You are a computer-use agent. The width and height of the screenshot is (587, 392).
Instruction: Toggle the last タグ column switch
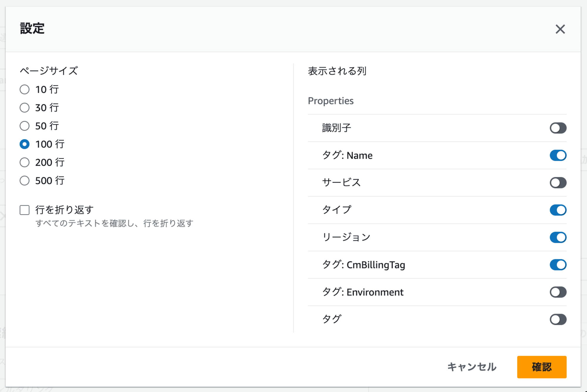click(558, 319)
